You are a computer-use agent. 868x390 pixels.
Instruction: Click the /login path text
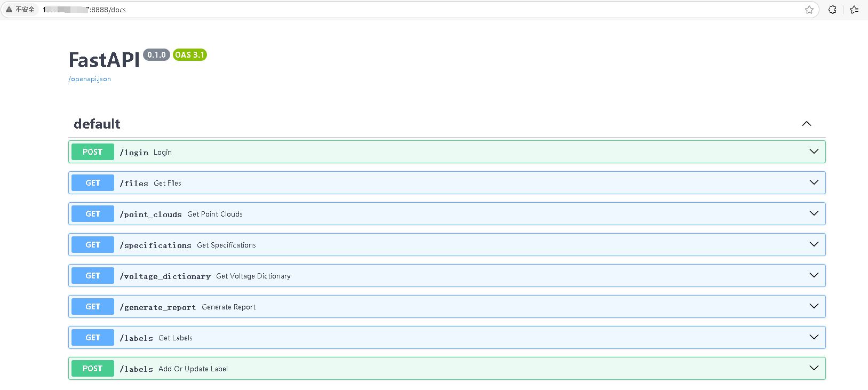point(134,153)
